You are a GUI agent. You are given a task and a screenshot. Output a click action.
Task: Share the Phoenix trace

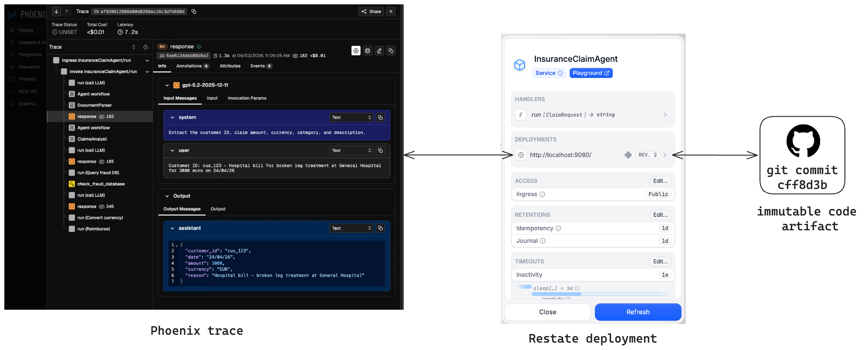coord(371,11)
